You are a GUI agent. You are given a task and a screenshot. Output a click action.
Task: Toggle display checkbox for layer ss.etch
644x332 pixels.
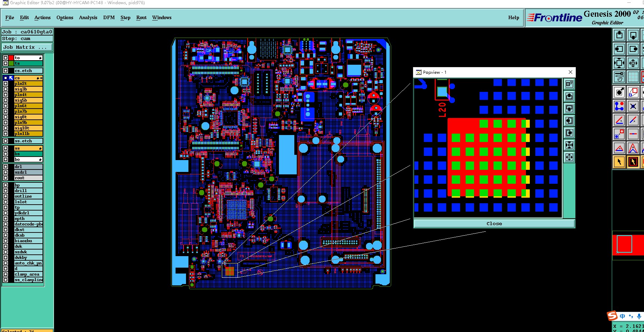(x=6, y=141)
